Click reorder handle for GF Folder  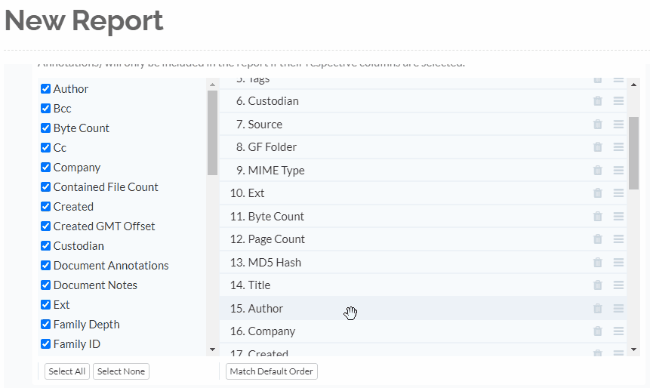point(618,147)
